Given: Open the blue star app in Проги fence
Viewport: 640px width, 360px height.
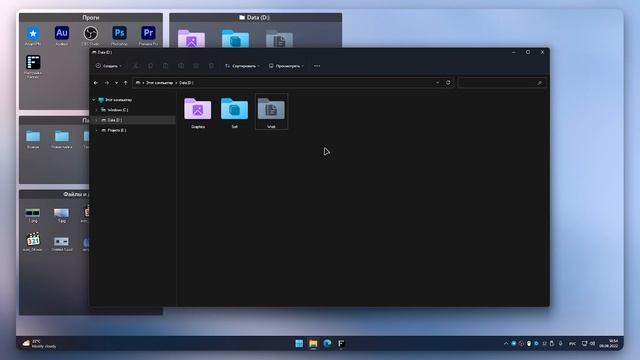Looking at the screenshot, I should tap(33, 35).
